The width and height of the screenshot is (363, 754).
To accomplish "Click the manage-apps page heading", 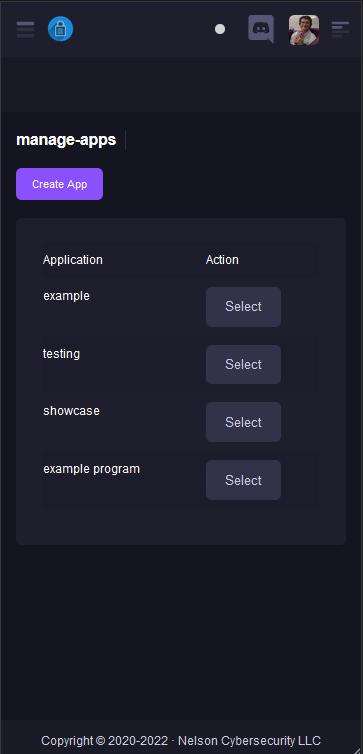I will [66, 140].
